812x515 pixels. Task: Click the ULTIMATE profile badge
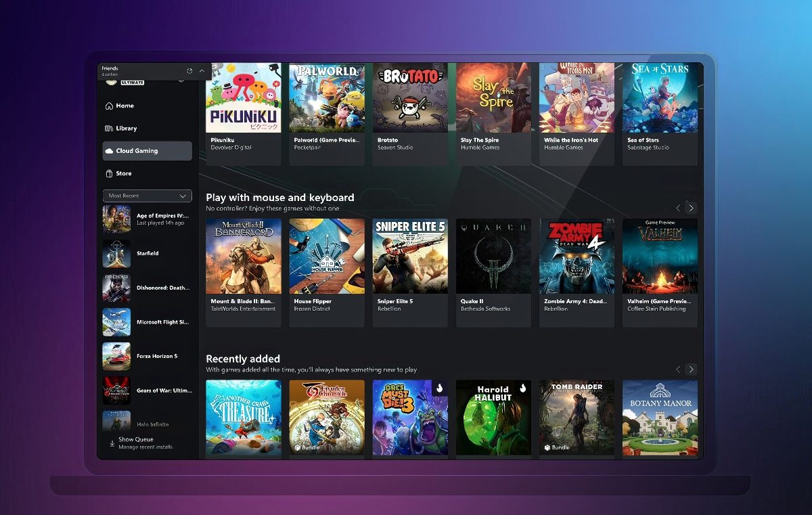[x=133, y=83]
